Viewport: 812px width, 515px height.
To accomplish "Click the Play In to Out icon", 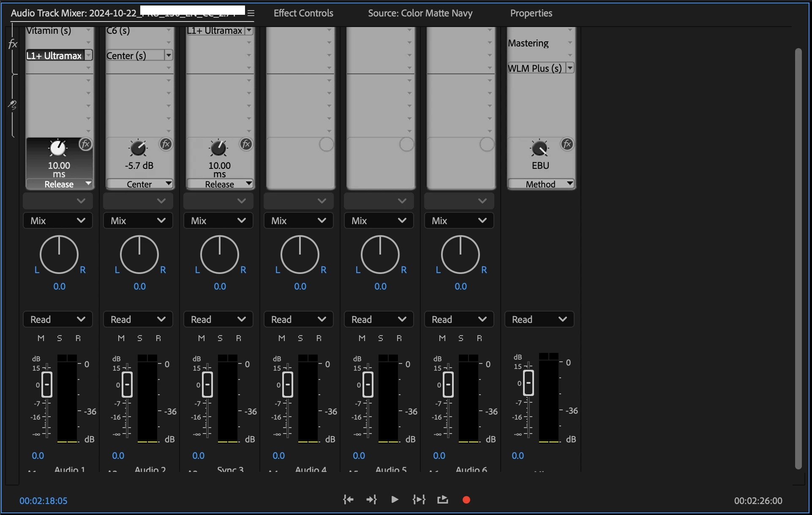I will tap(419, 500).
